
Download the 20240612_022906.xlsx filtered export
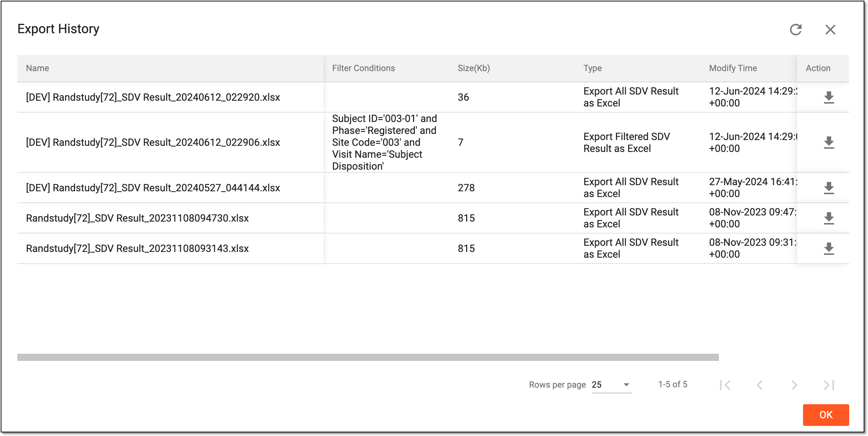pyautogui.click(x=829, y=143)
